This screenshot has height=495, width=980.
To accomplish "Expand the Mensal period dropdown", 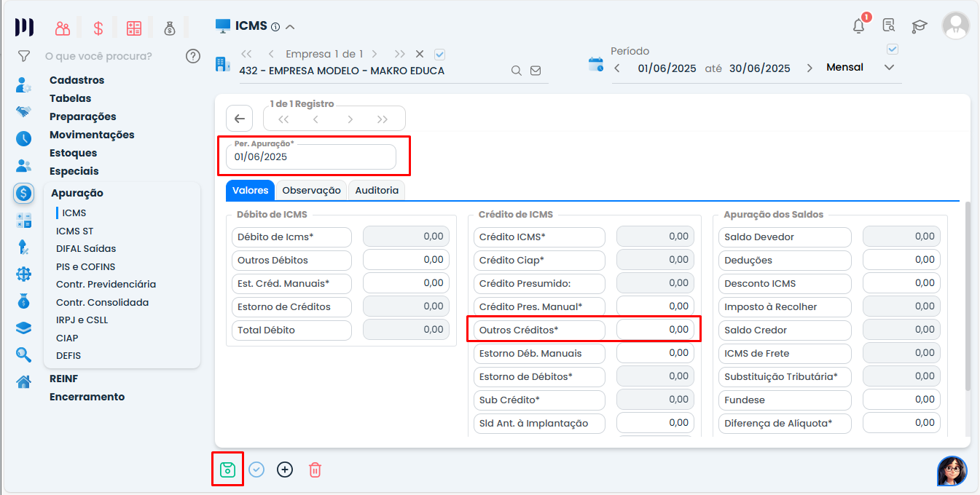I will (889, 68).
